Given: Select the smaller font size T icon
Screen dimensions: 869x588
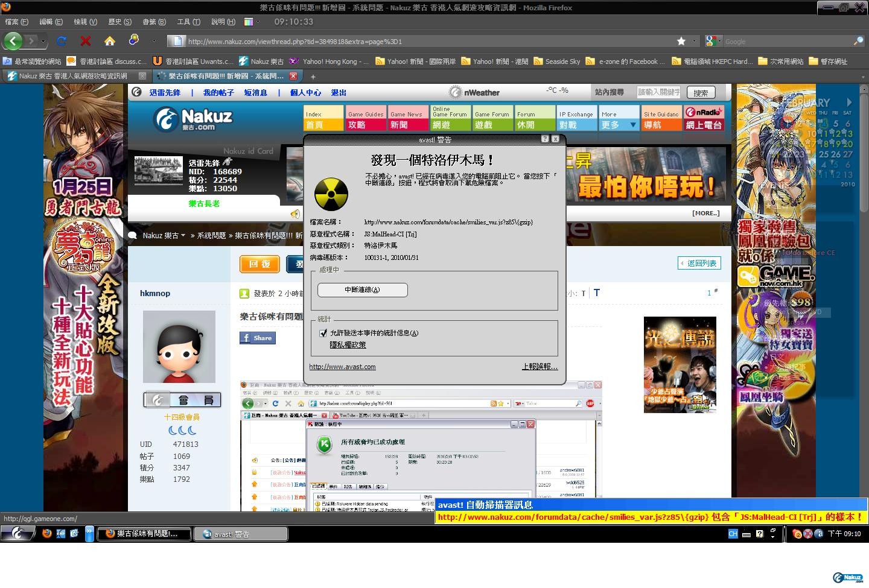Looking at the screenshot, I should [x=584, y=294].
